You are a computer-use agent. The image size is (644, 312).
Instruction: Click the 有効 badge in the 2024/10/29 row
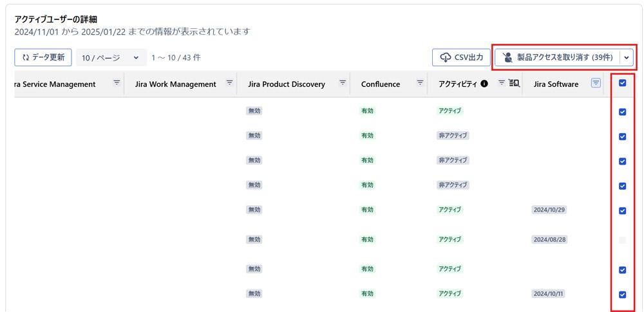pyautogui.click(x=367, y=210)
